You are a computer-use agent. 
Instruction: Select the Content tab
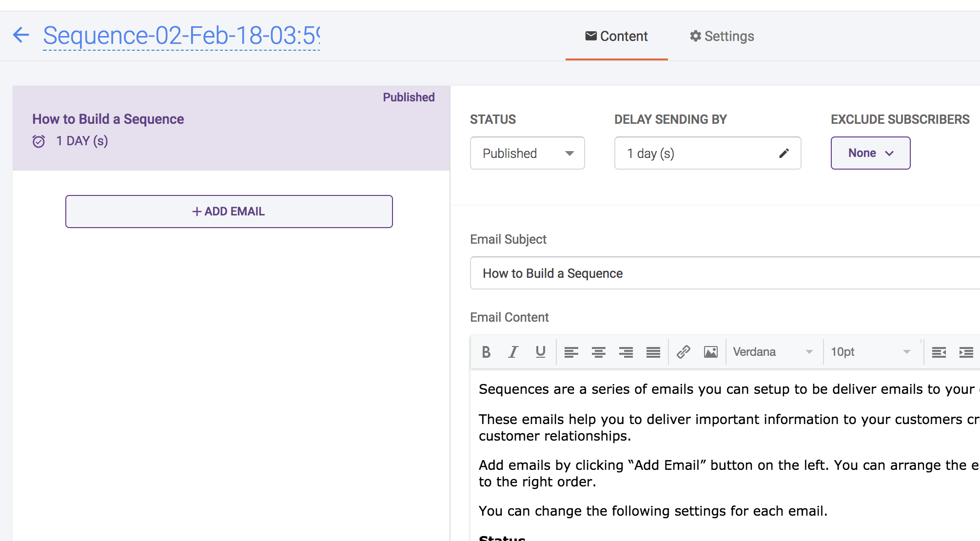[616, 36]
